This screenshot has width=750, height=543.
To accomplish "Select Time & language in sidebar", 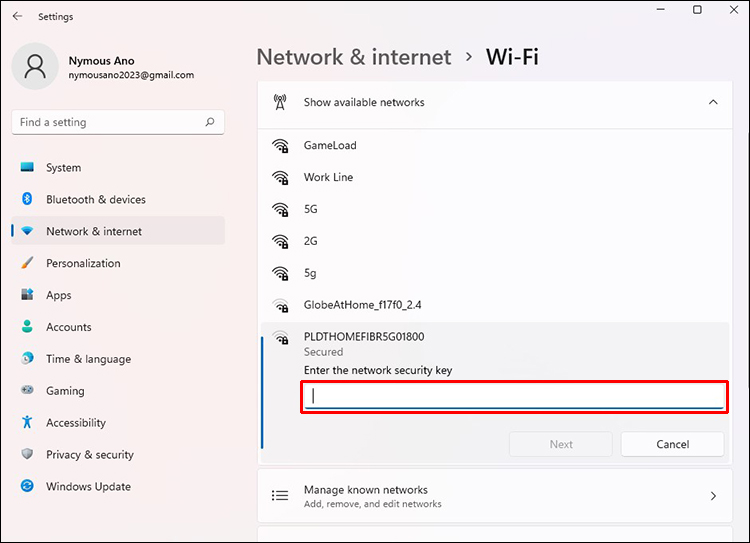I will [88, 358].
